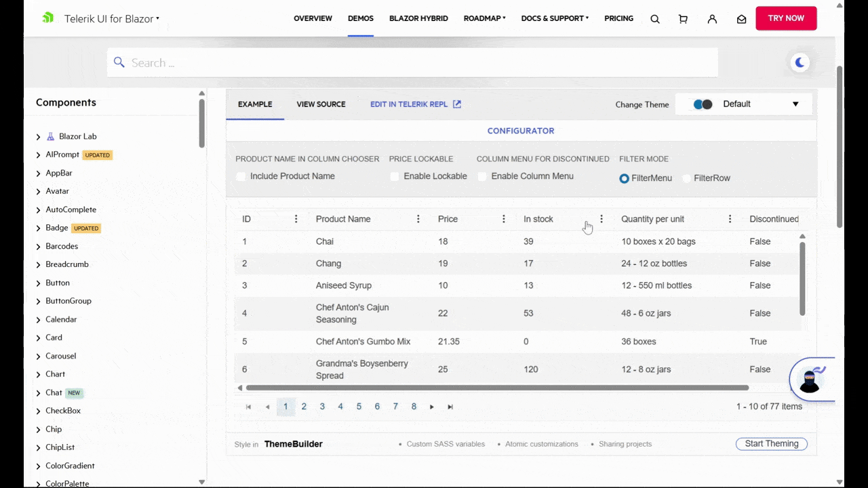Open the Price column menu icon
Image resolution: width=868 pixels, height=488 pixels.
503,219
